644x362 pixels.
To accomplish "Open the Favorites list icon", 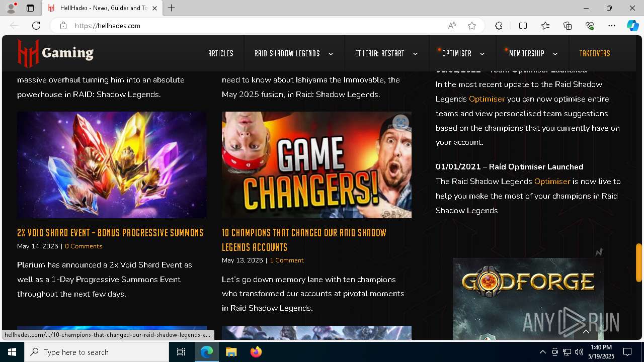I will [x=545, y=26].
